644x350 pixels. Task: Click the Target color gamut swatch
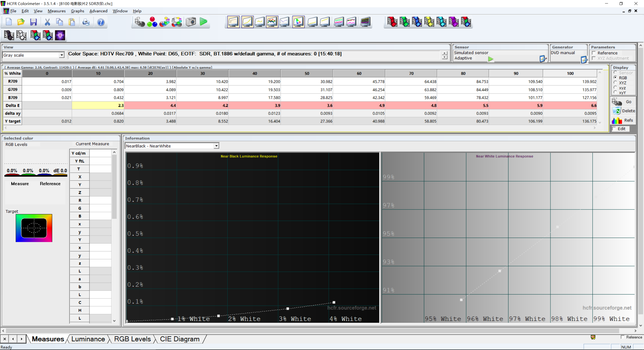click(34, 228)
